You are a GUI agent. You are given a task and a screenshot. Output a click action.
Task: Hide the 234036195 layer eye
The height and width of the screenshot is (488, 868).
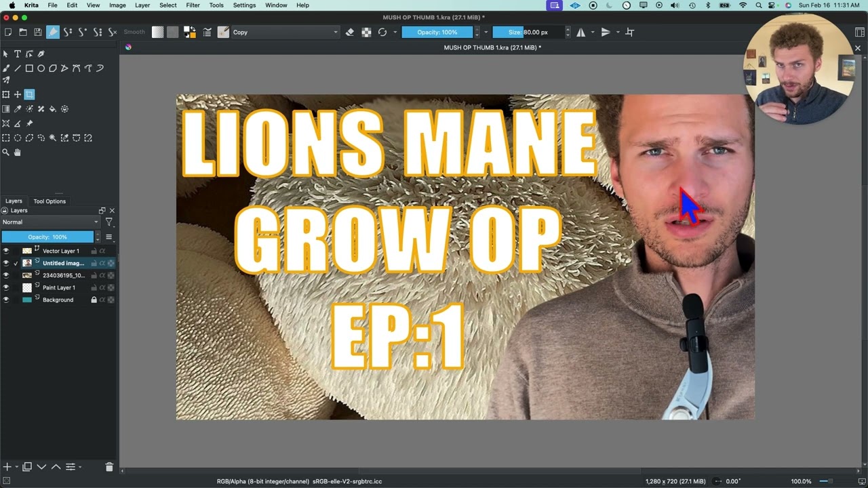tap(6, 275)
